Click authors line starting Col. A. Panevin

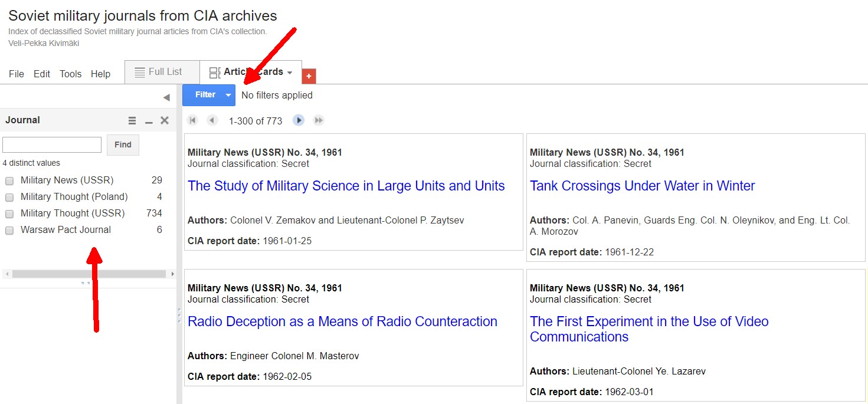pos(690,226)
